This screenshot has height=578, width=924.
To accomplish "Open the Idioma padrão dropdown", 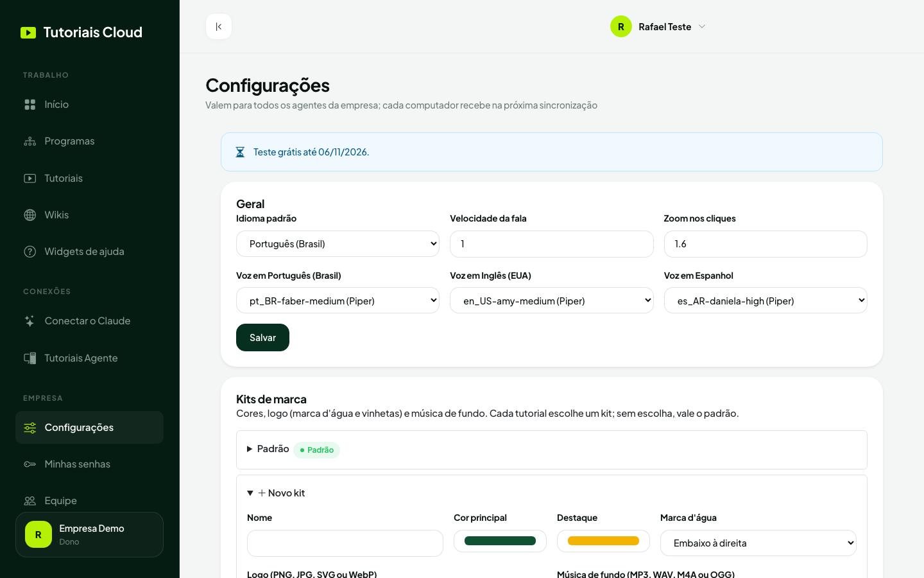I will (338, 244).
